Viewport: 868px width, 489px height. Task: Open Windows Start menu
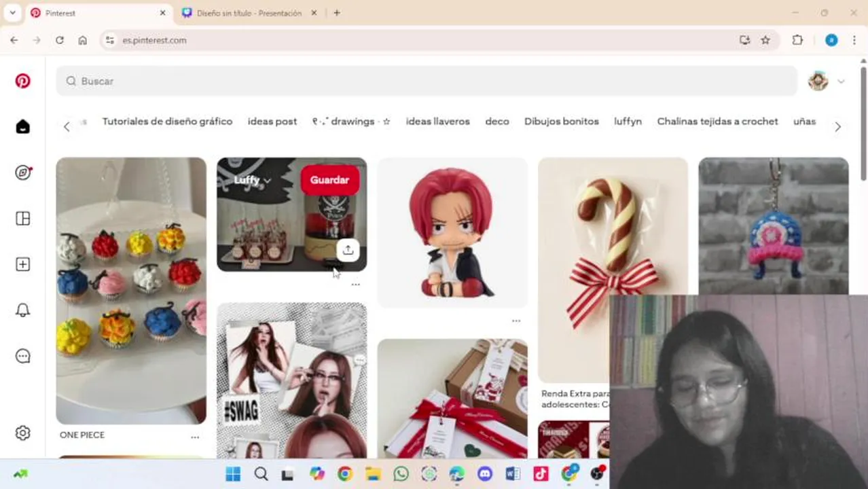tap(233, 474)
